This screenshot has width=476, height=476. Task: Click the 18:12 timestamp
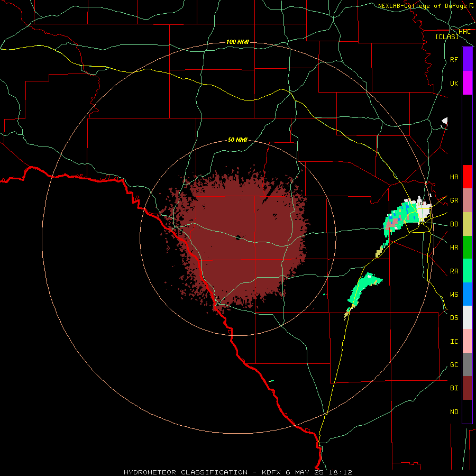(341, 472)
